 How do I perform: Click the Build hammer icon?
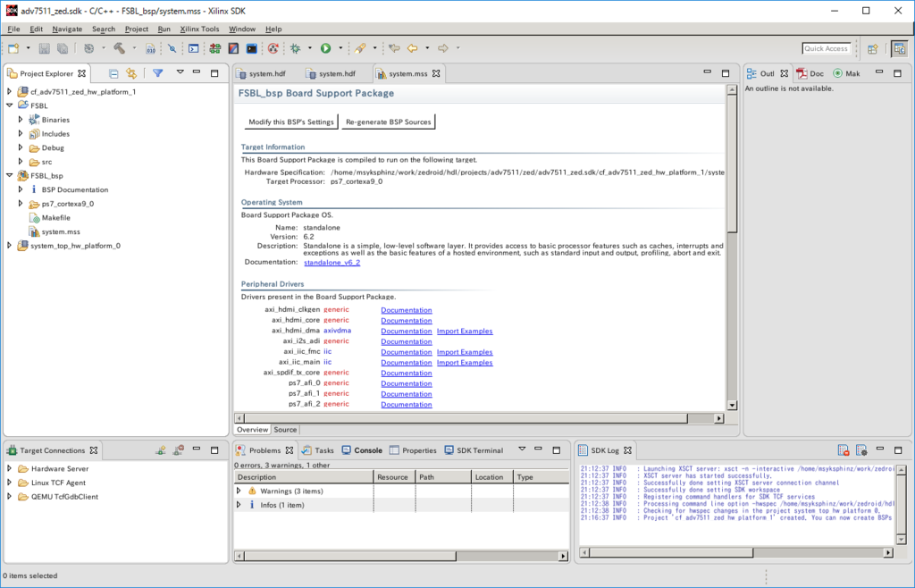point(121,49)
